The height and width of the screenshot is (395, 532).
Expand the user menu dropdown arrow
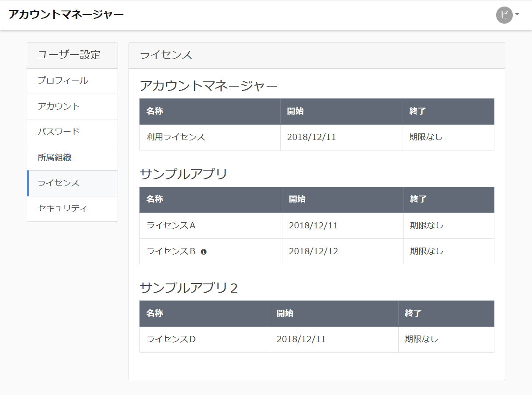(517, 14)
